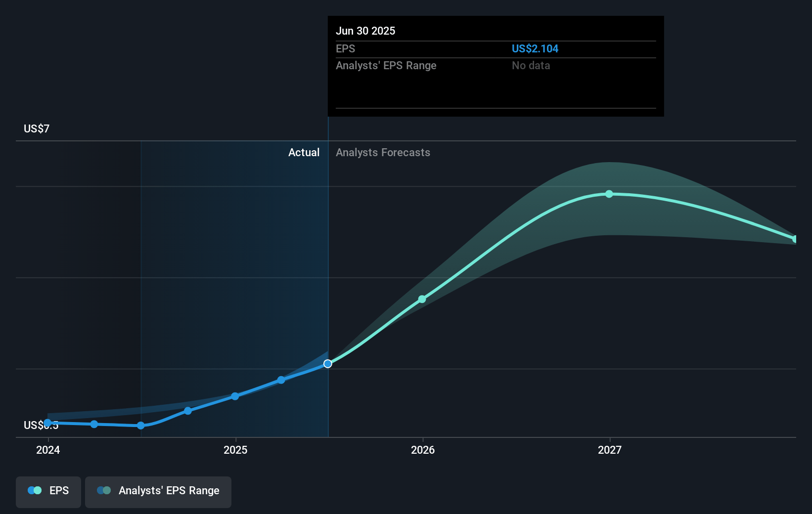Click the US$2.104 EPS value in tooltip
The image size is (812, 514).
(x=535, y=49)
